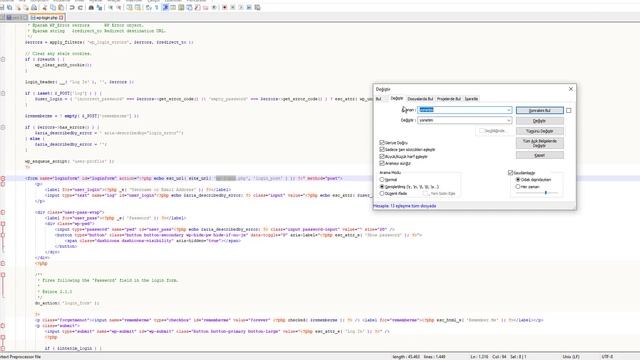
Task: Collapse fold marker at 'has_errors()' line
Action: click(x=3, y=127)
